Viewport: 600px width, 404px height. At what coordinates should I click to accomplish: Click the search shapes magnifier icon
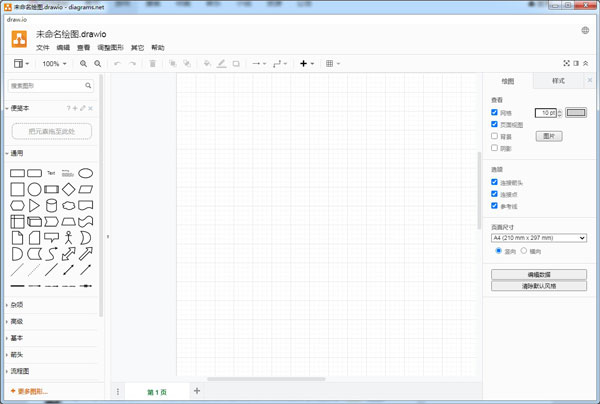click(88, 85)
